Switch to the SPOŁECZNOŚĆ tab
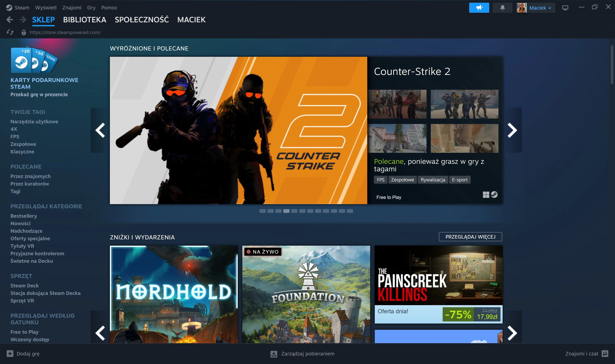 click(x=142, y=20)
